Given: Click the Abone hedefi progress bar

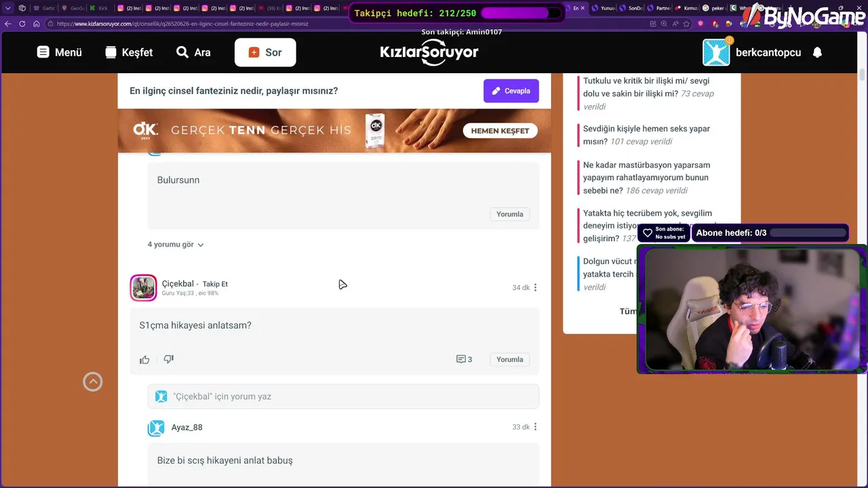Looking at the screenshot, I should tap(808, 232).
